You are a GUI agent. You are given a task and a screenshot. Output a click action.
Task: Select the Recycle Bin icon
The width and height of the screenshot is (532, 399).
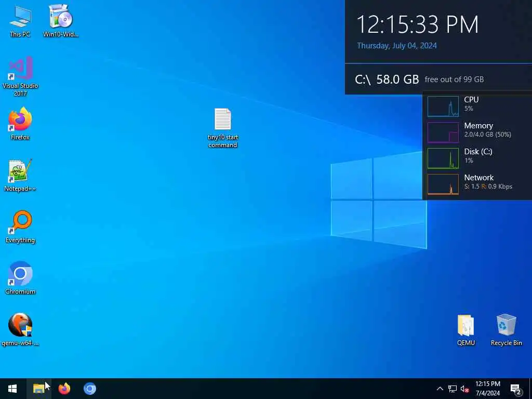[506, 330]
